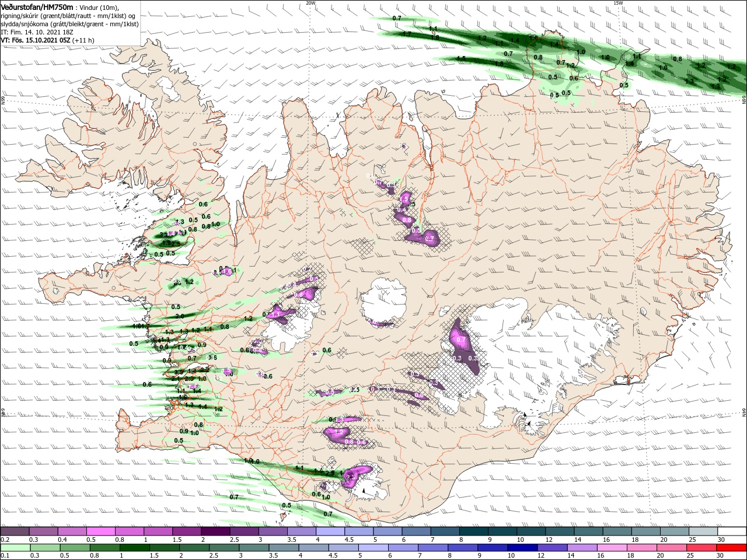
Task: Click the '0.2' label in top legend row
Action: click(x=4, y=540)
